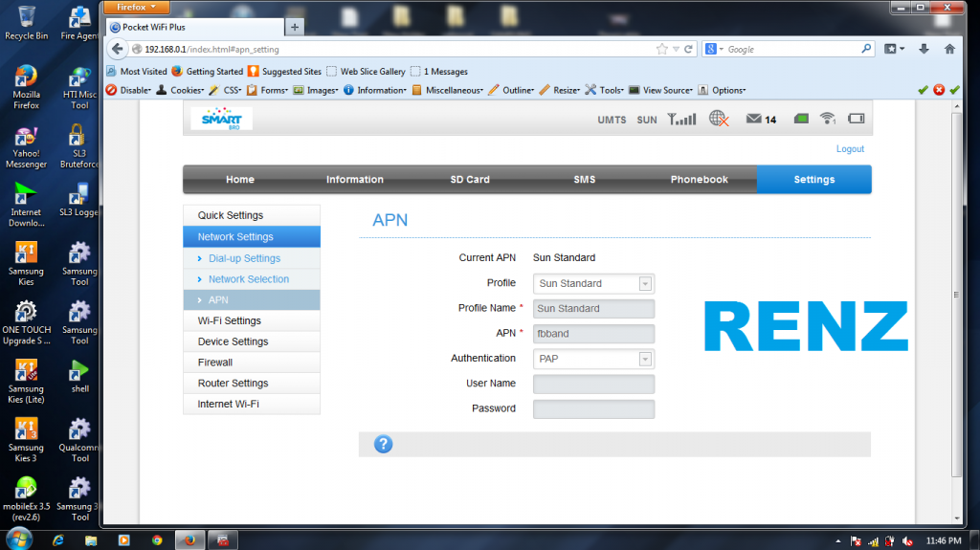Open the Firefox menu button dropdown
The width and height of the screenshot is (980, 550).
tap(136, 7)
